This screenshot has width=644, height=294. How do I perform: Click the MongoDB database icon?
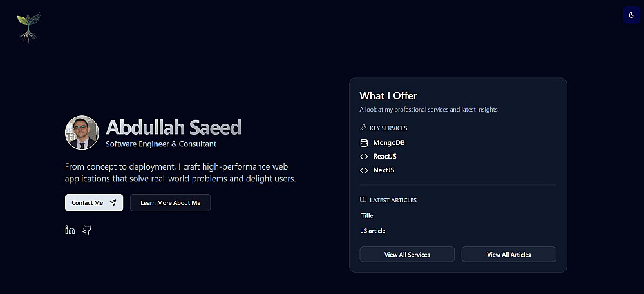click(364, 142)
